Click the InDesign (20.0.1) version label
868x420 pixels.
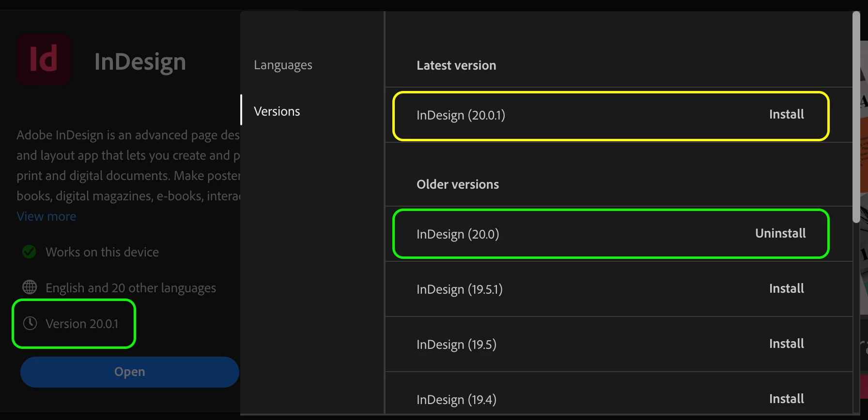coord(461,115)
